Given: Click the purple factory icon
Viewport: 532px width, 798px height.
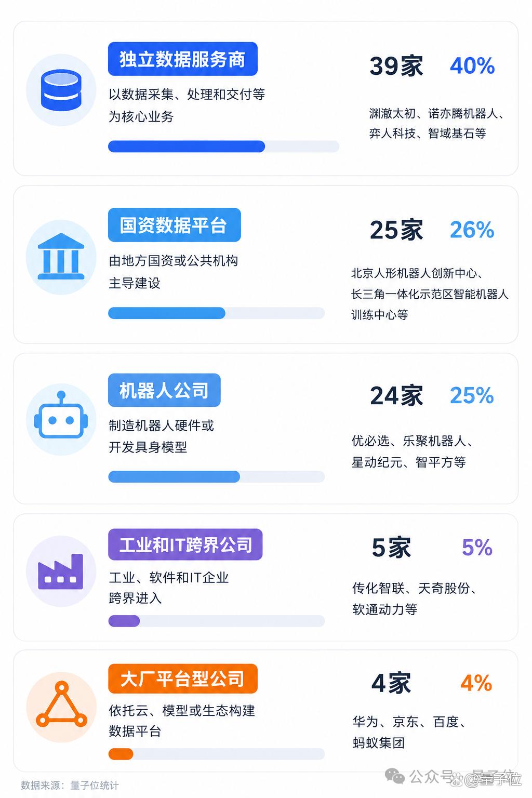Looking at the screenshot, I should point(61,571).
